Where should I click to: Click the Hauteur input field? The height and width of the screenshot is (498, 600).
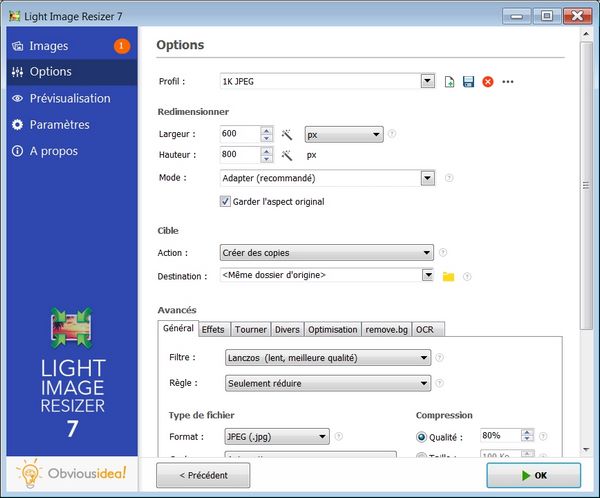pyautogui.click(x=241, y=155)
